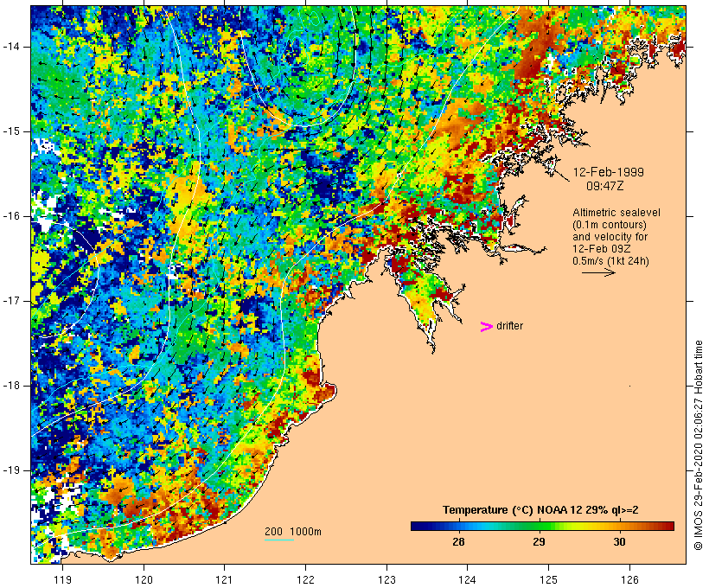Click the latitude axis label '-19'
This screenshot has width=709, height=588.
click(11, 470)
